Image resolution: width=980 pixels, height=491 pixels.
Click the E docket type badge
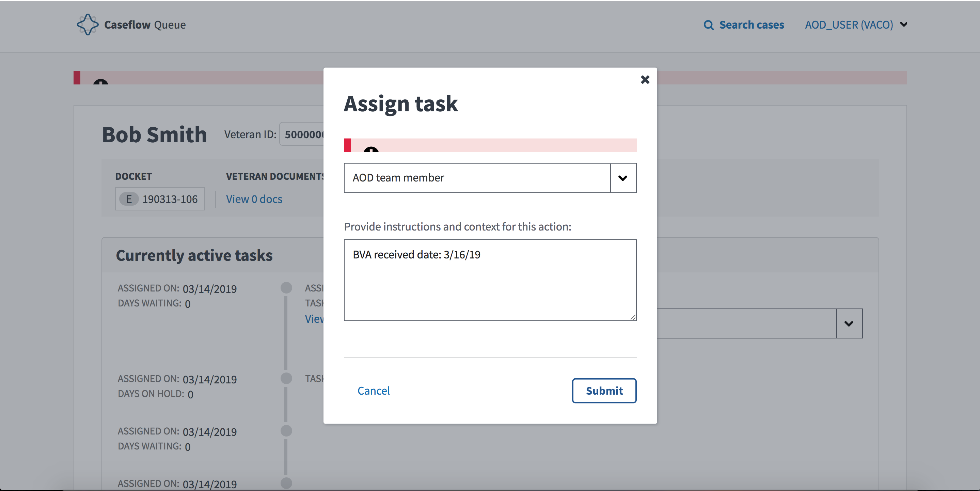129,199
